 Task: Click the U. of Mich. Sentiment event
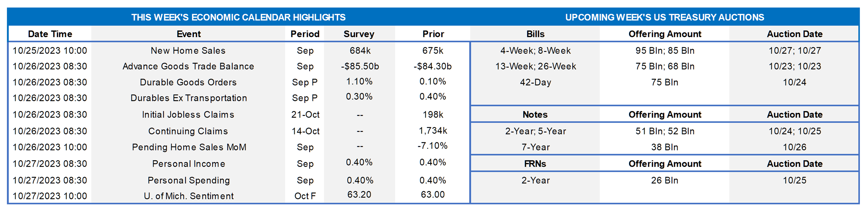(188, 196)
